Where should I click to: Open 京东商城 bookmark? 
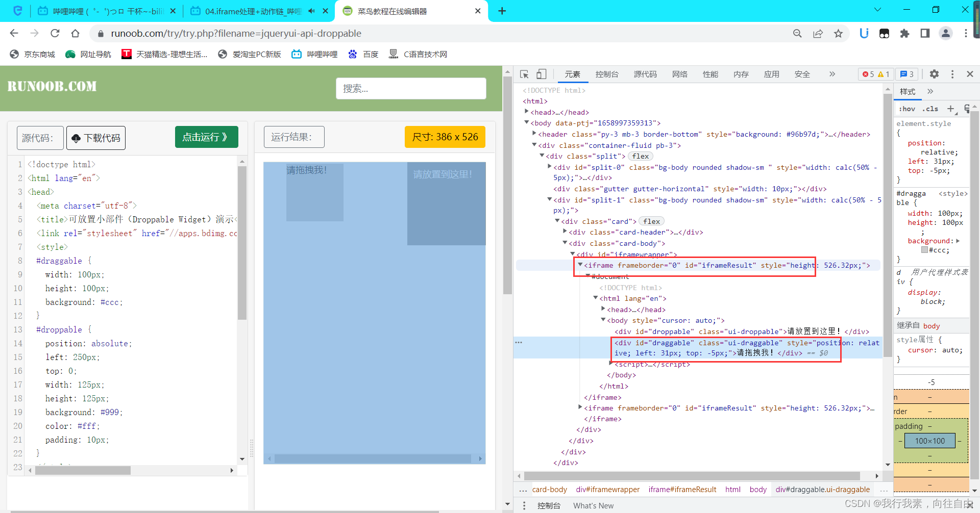[x=33, y=54]
